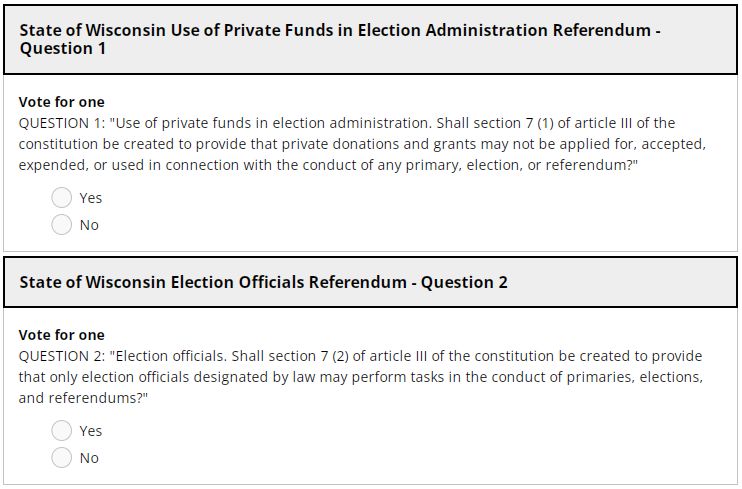Click 'Vote for one' above Question 1
Viewport: 742px width, 489px height.
pos(62,102)
